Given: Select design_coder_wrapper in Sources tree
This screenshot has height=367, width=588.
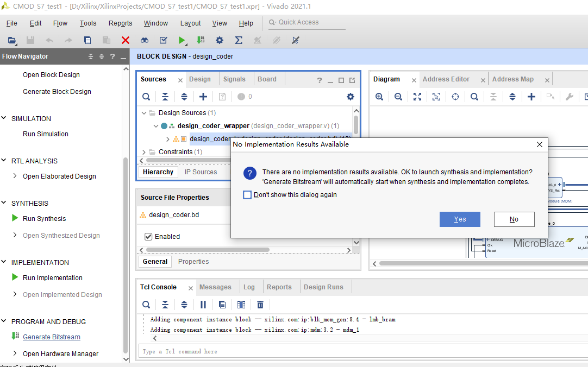Looking at the screenshot, I should coord(214,126).
